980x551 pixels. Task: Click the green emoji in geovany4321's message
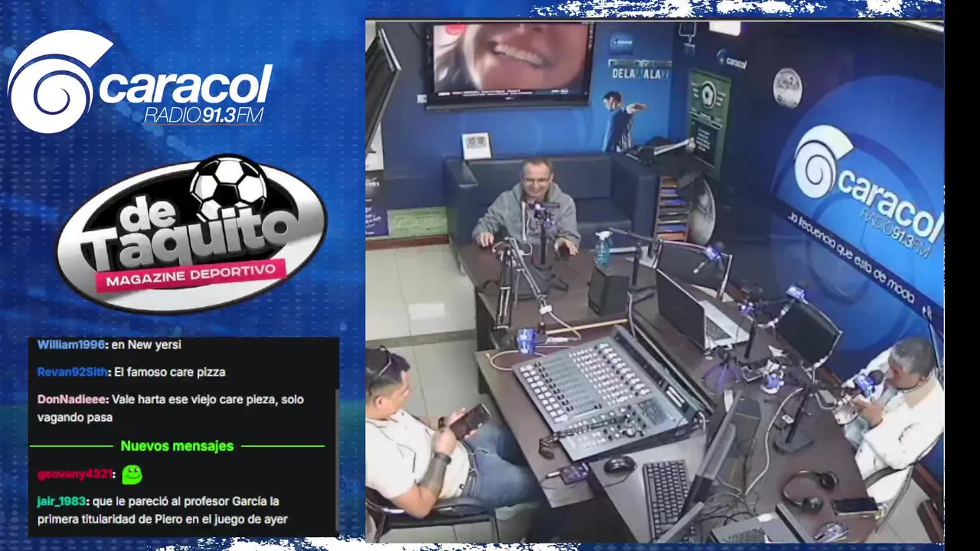coord(132,474)
